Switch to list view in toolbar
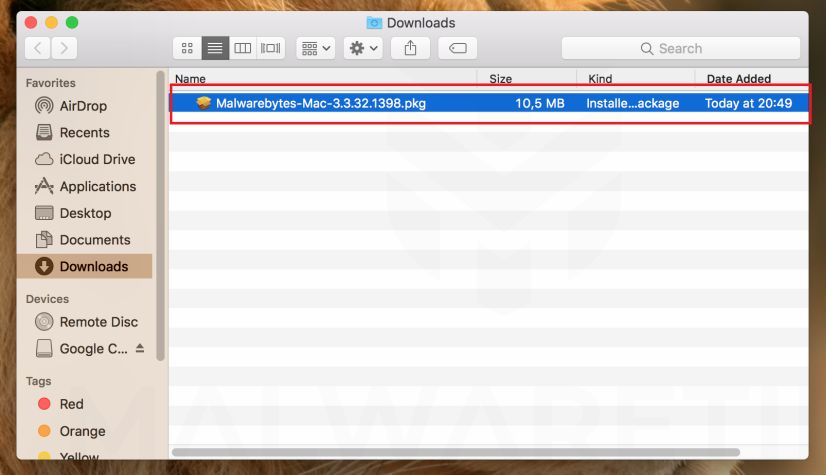 pyautogui.click(x=215, y=48)
